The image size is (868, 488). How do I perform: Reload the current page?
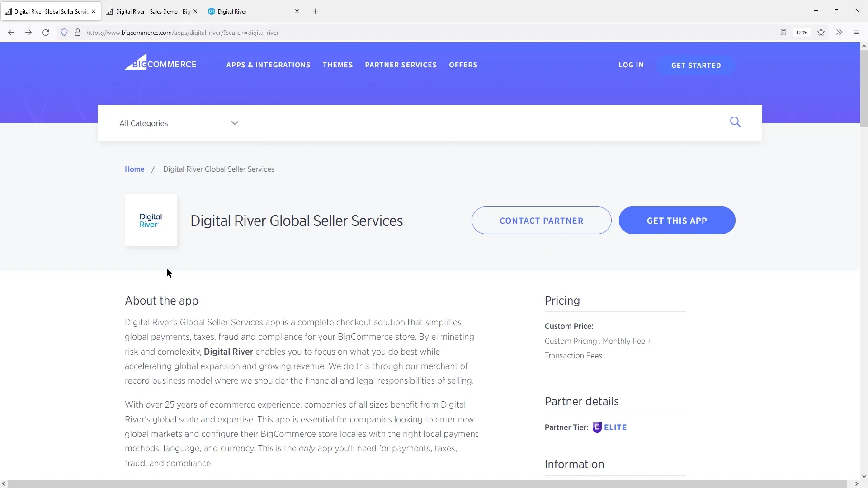coord(45,32)
